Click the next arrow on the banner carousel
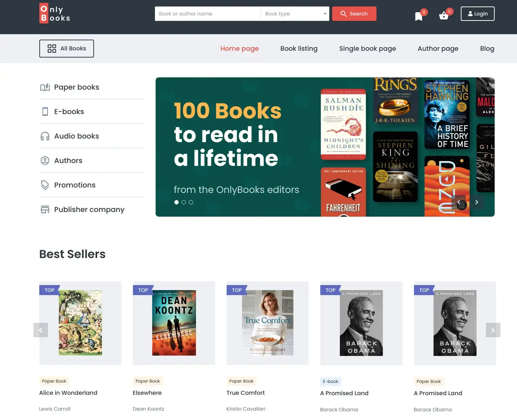 pyautogui.click(x=476, y=202)
